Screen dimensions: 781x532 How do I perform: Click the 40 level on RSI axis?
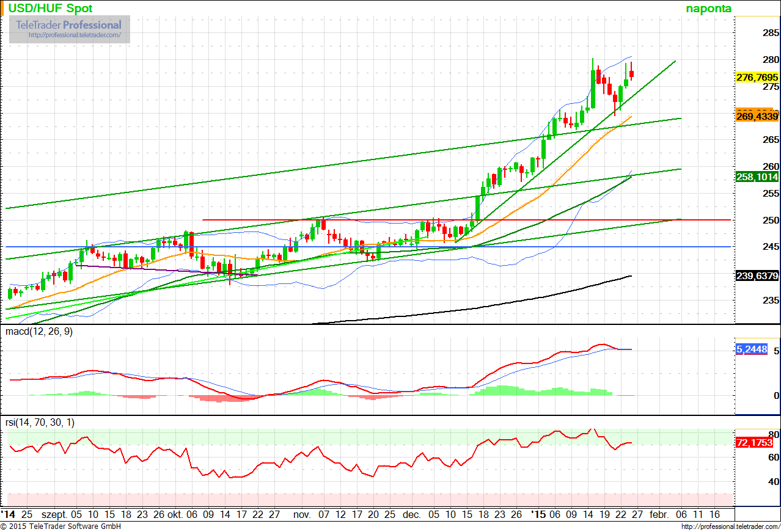click(773, 482)
